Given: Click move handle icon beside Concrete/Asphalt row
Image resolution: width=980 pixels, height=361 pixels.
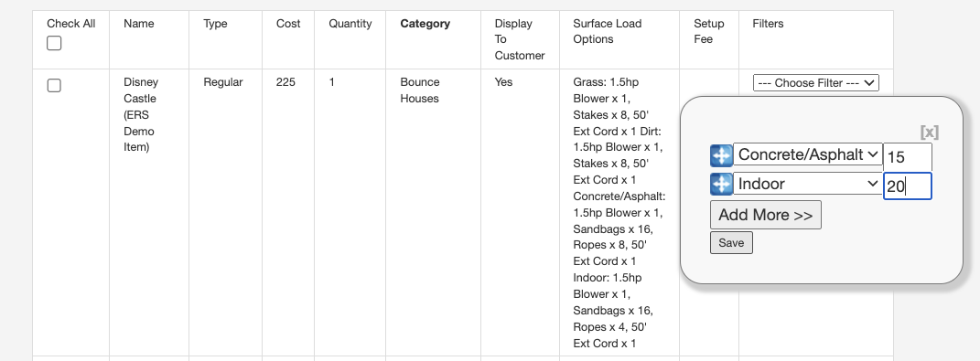Looking at the screenshot, I should pos(721,155).
